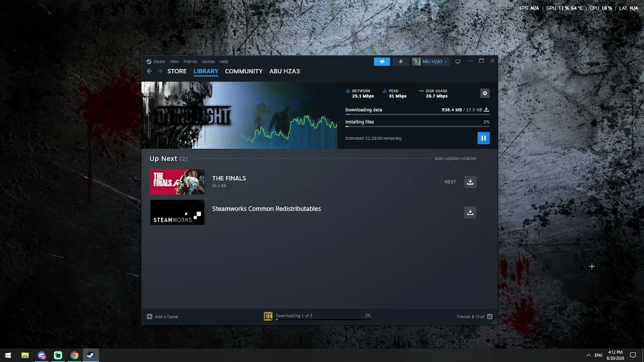Click the Auto-updates enabled label
This screenshot has height=362, width=644.
point(455,158)
